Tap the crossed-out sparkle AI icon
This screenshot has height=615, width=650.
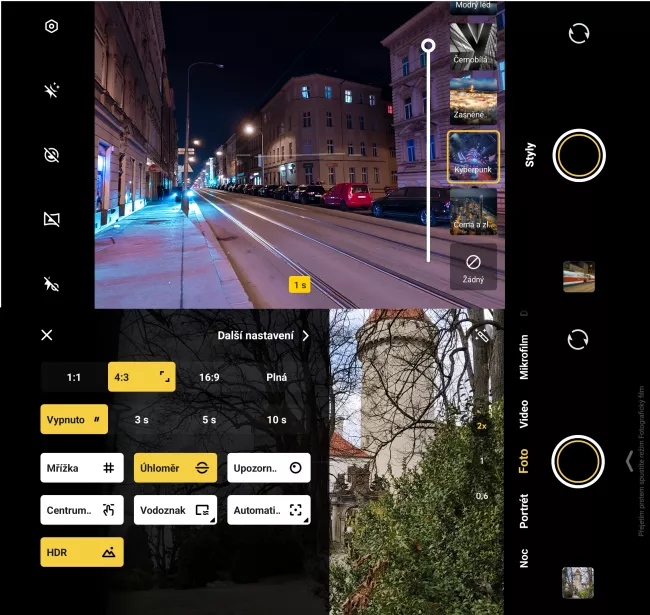(51, 91)
